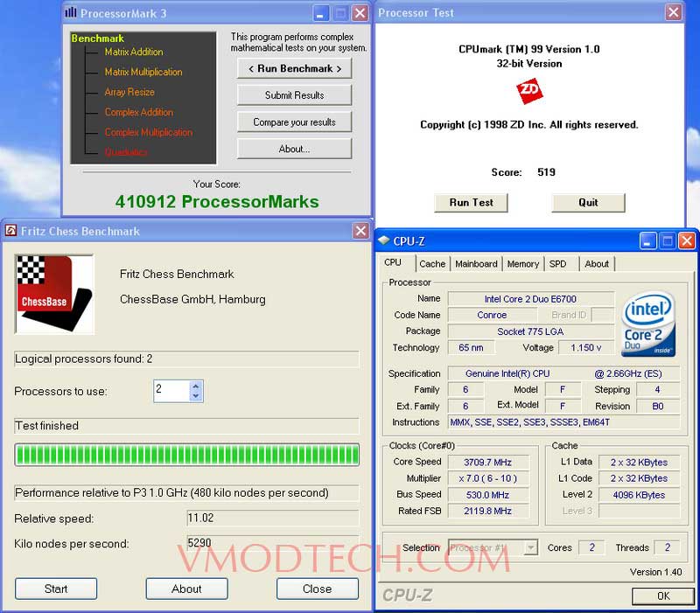
Task: Click the red ZD logo
Action: coord(529,91)
